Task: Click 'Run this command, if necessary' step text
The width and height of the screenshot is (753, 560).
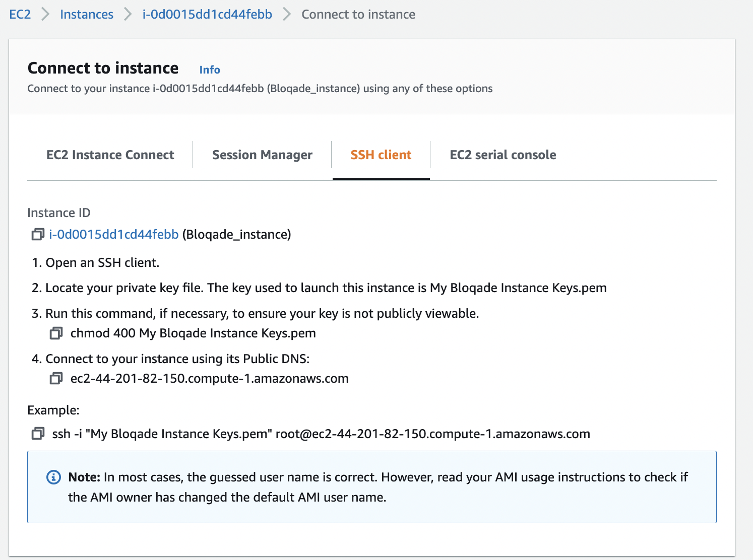Action: point(255,313)
